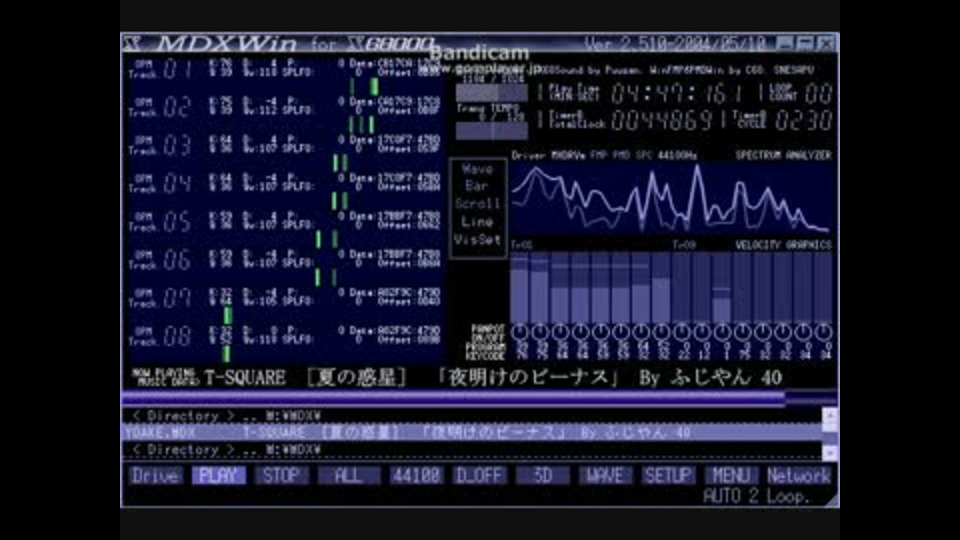The width and height of the screenshot is (960, 540).
Task: Click the spectrum analyzer display
Action: [672, 198]
